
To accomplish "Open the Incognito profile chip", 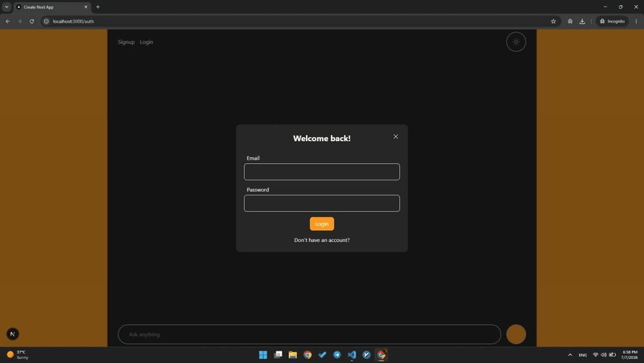I will point(612,21).
